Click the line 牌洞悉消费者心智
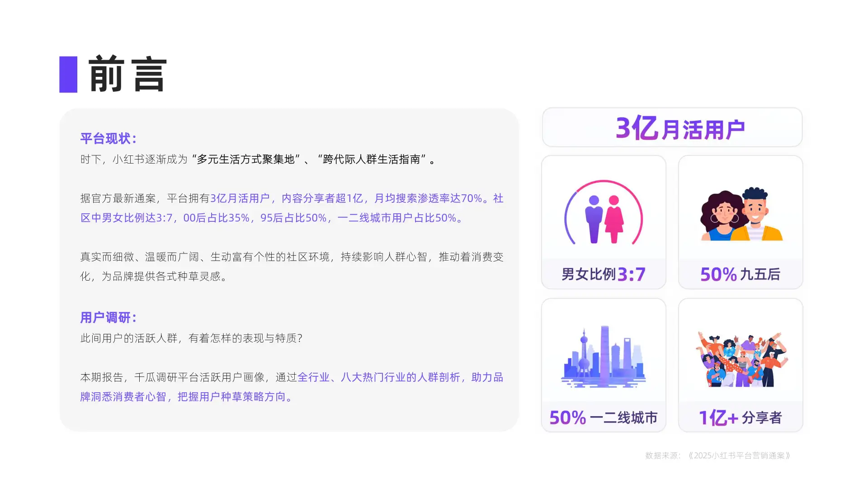Viewport: 868px width, 488px height. 188,397
